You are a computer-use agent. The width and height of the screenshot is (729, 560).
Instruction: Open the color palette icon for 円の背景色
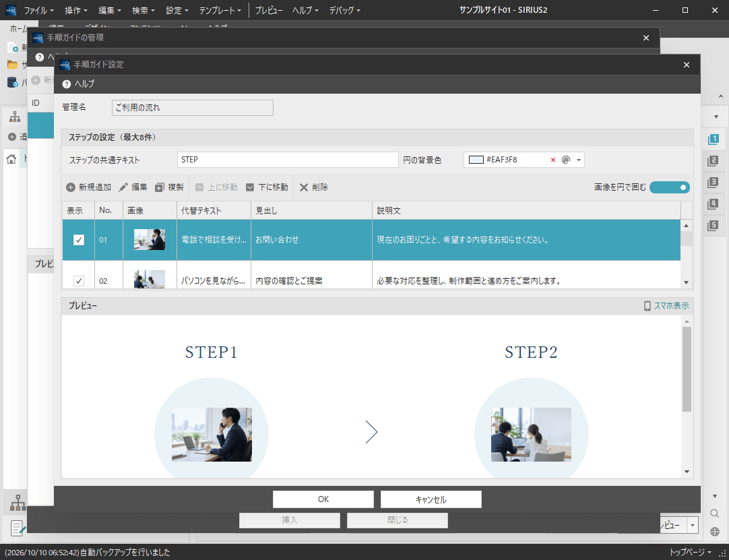pyautogui.click(x=565, y=160)
